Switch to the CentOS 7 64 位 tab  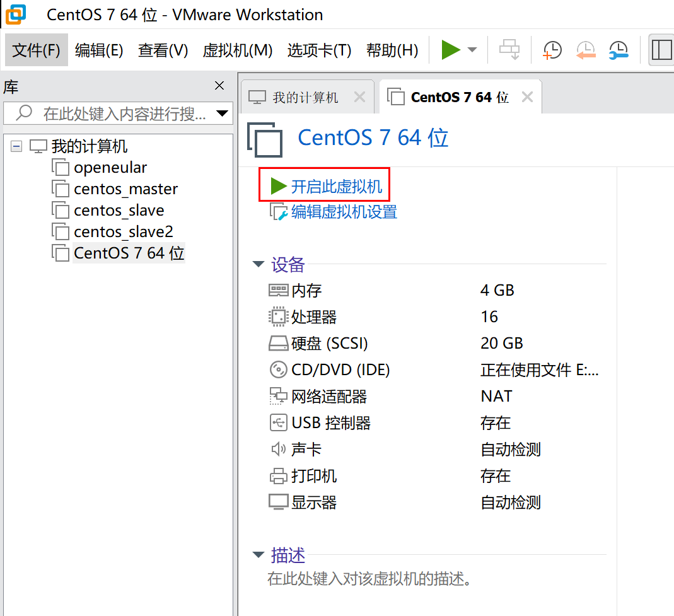pos(460,97)
